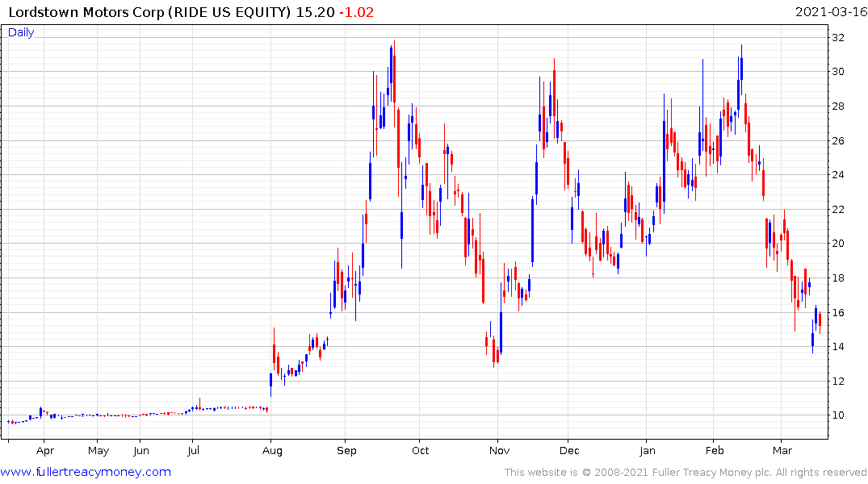Screen dimensions: 868x484
Task: Click the 'Dec' x-axis label
Action: pos(569,450)
